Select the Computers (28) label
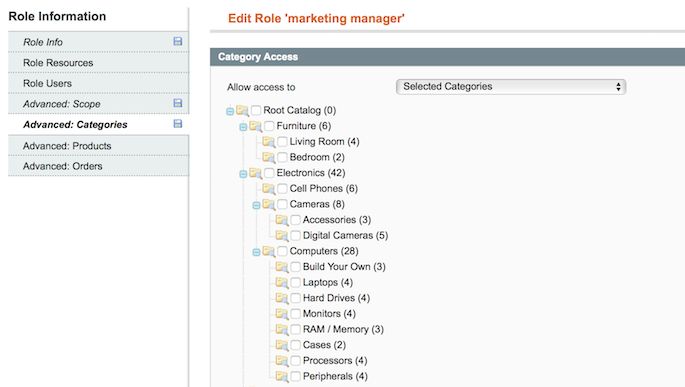This screenshot has width=685, height=387. click(x=324, y=251)
